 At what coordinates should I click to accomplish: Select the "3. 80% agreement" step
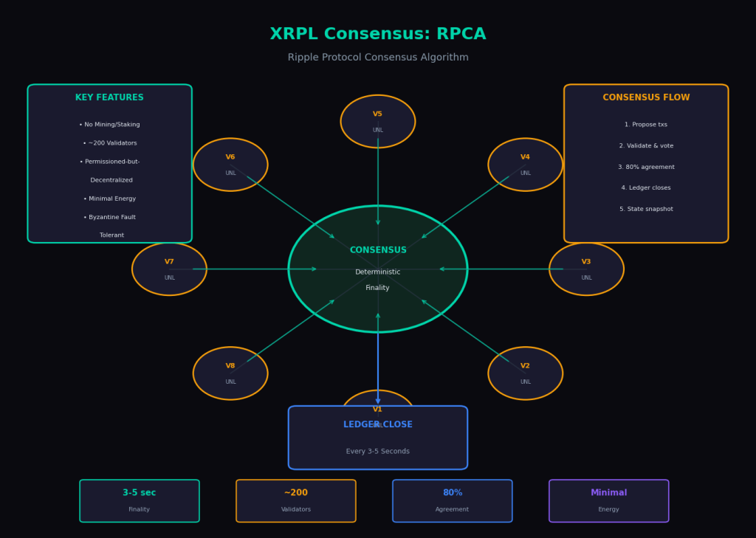click(x=646, y=168)
